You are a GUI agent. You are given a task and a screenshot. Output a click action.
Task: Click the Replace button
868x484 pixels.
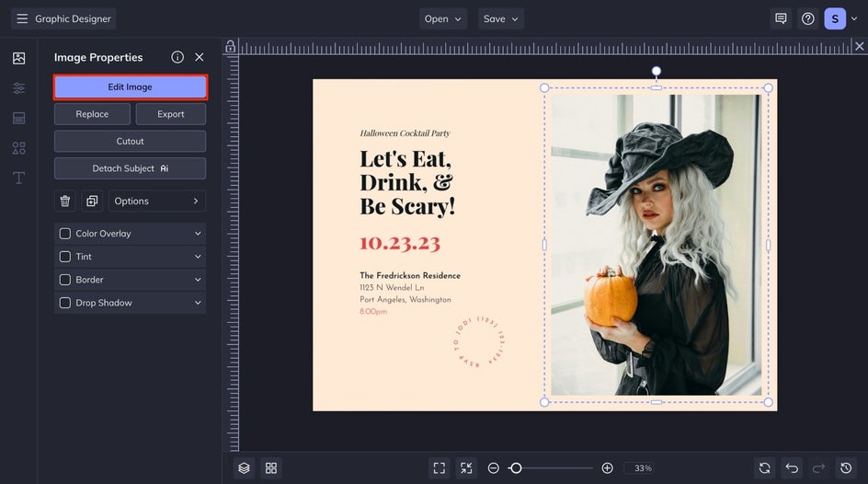coord(93,114)
